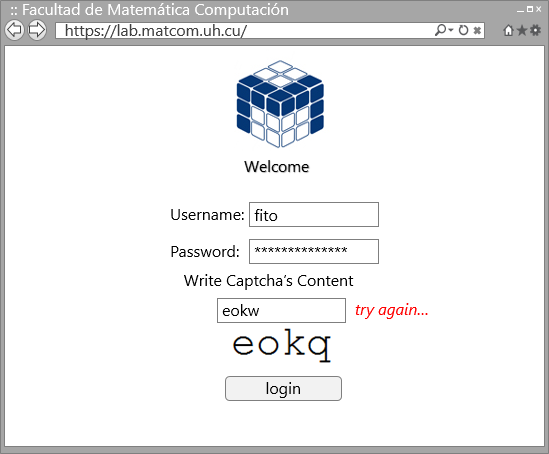This screenshot has height=454, width=549.
Task: Focus the Password field with asterisks
Action: coord(314,251)
